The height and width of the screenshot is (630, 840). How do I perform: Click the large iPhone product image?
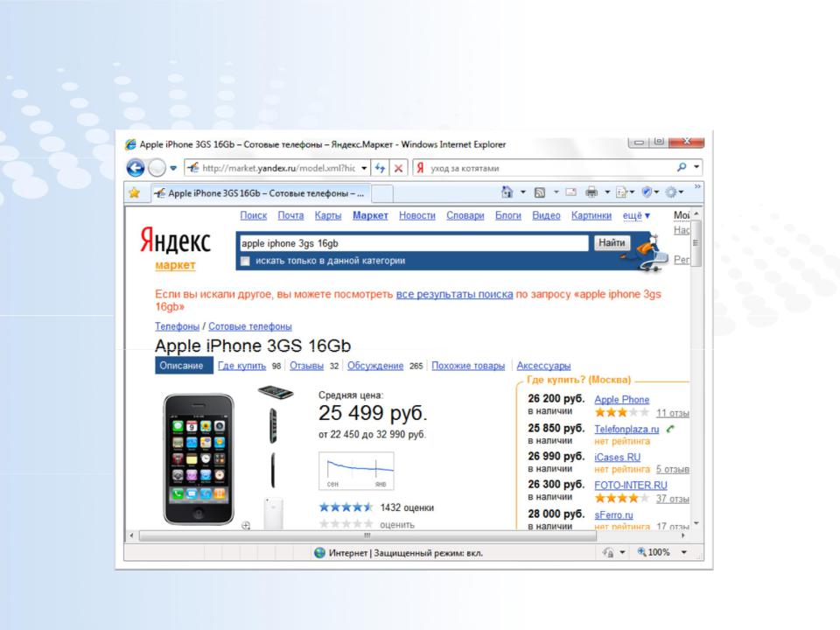point(199,459)
